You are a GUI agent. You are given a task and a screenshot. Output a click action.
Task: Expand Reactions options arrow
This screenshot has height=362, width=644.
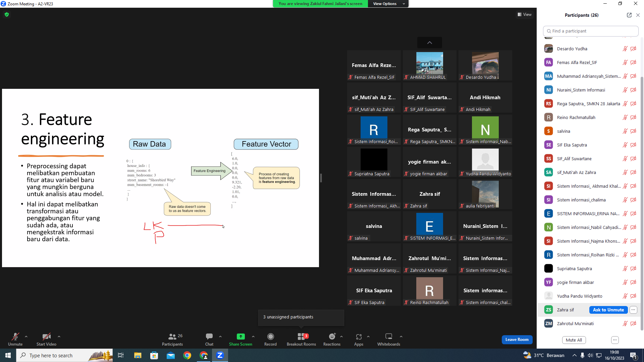click(x=341, y=337)
